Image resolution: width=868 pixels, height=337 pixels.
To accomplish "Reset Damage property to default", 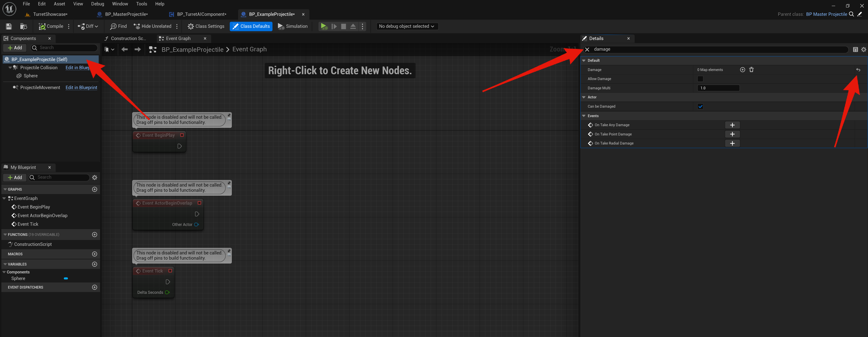I will 858,70.
